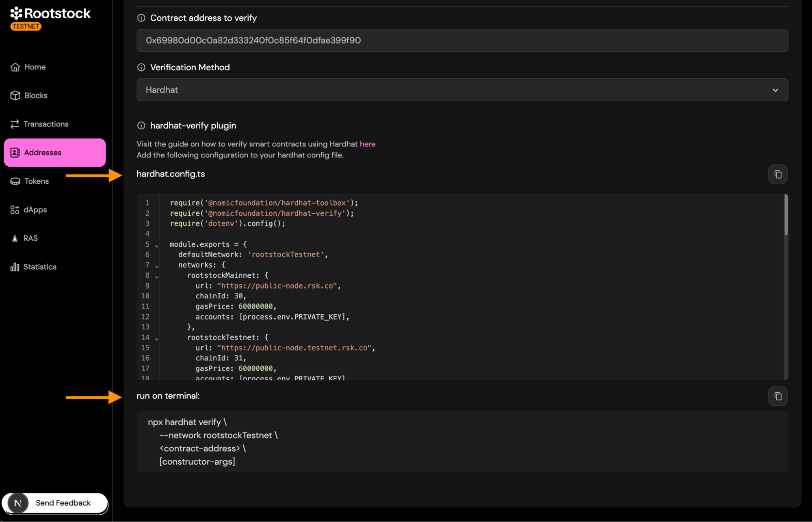Collapse networks block on line 7
This screenshot has height=522, width=812.
point(156,266)
